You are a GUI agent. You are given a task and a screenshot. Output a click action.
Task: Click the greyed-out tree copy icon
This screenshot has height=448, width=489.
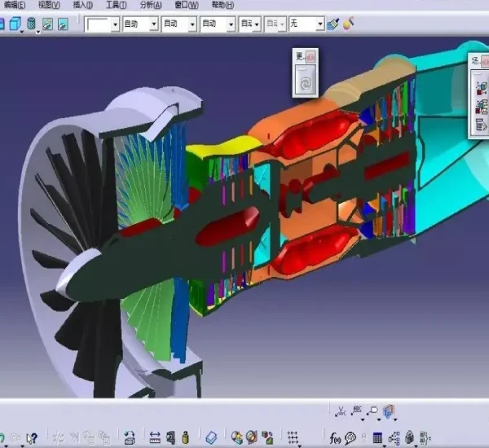(x=89, y=437)
